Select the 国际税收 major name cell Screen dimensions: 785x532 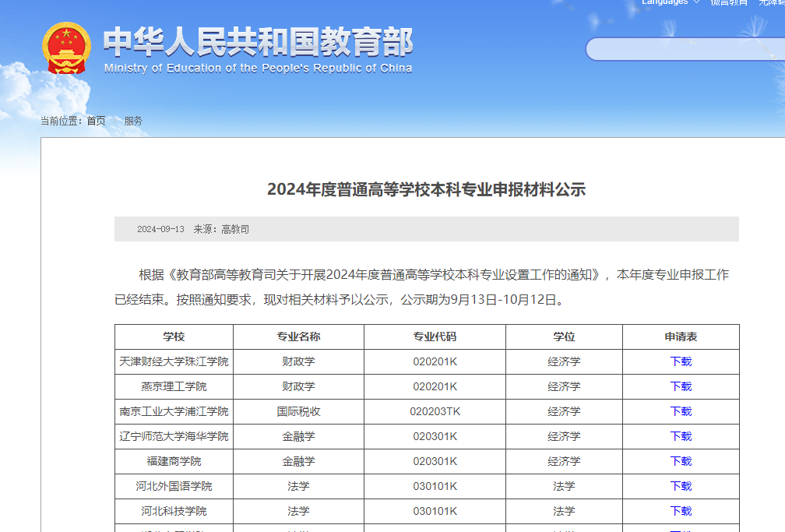click(x=298, y=412)
